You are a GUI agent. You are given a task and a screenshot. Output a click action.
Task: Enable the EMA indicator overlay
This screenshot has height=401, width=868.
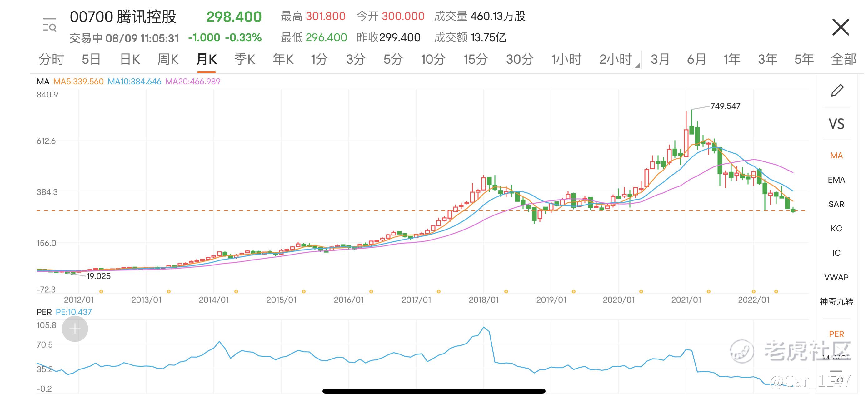tap(836, 180)
